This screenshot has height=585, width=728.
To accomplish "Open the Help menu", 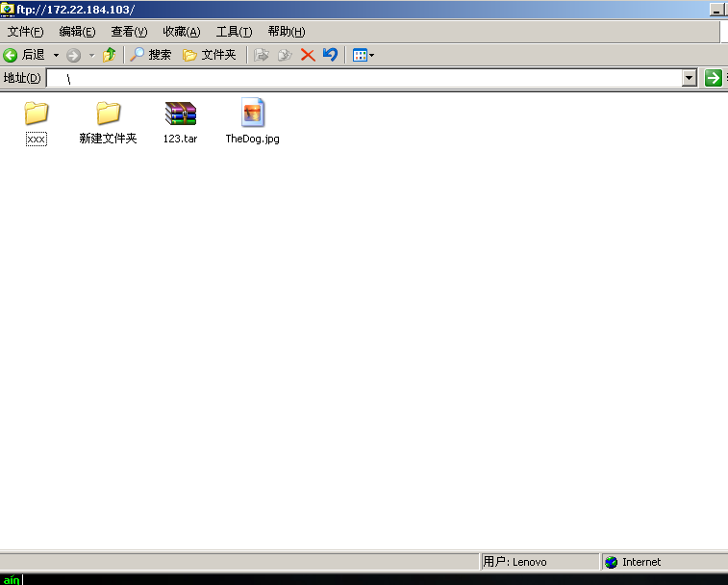I will (x=287, y=32).
